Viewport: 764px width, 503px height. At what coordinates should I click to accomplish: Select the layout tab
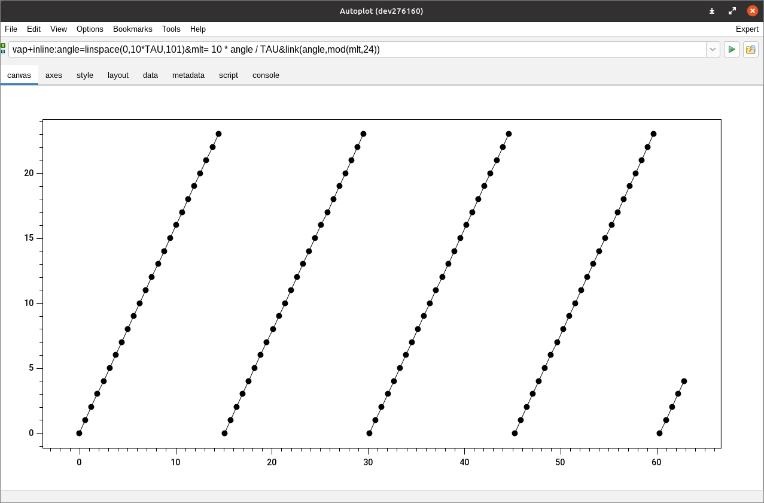[118, 75]
